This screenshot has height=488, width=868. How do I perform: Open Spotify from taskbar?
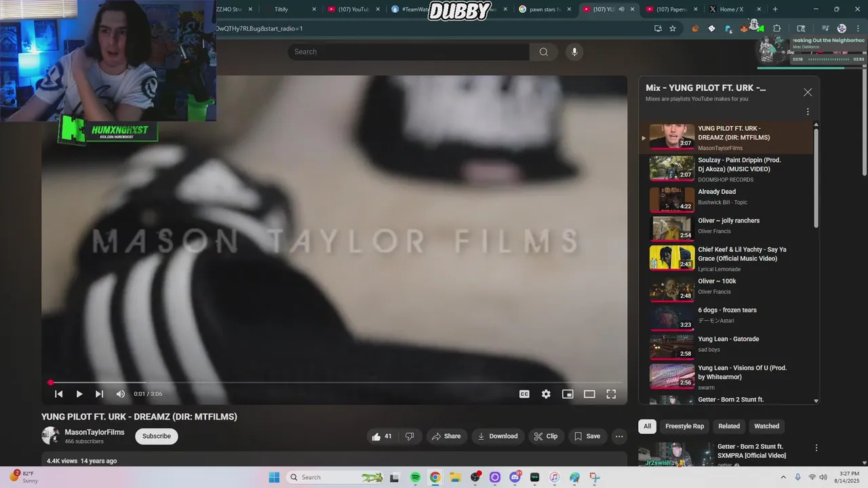point(415,477)
